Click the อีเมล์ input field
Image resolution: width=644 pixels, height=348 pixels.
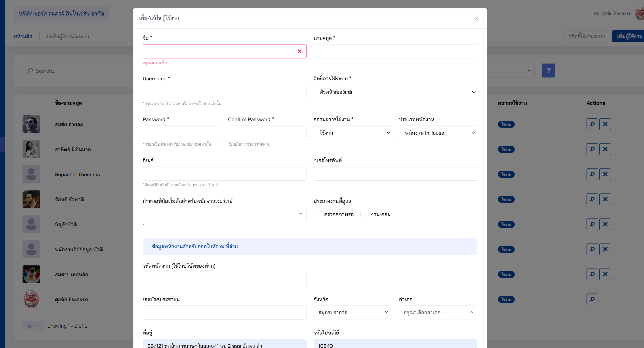224,174
